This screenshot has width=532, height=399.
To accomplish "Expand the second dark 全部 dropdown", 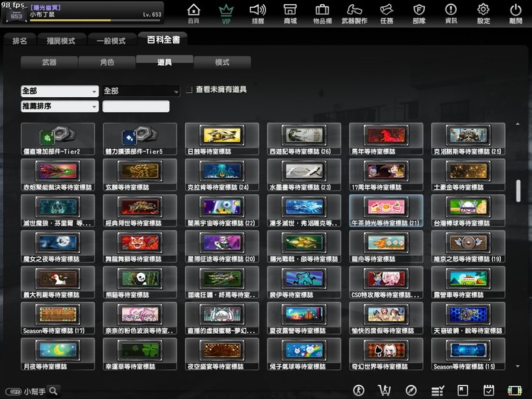I will point(141,91).
